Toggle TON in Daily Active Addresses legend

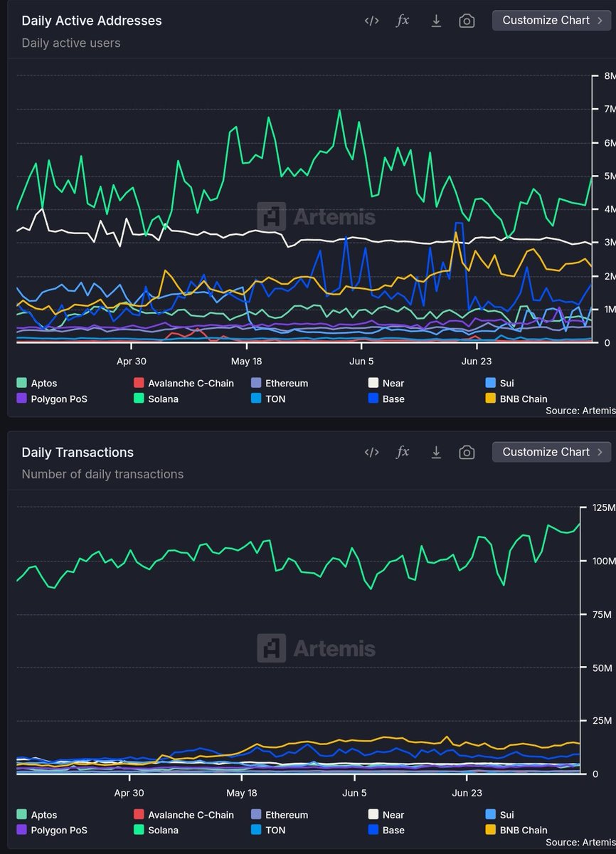click(268, 399)
